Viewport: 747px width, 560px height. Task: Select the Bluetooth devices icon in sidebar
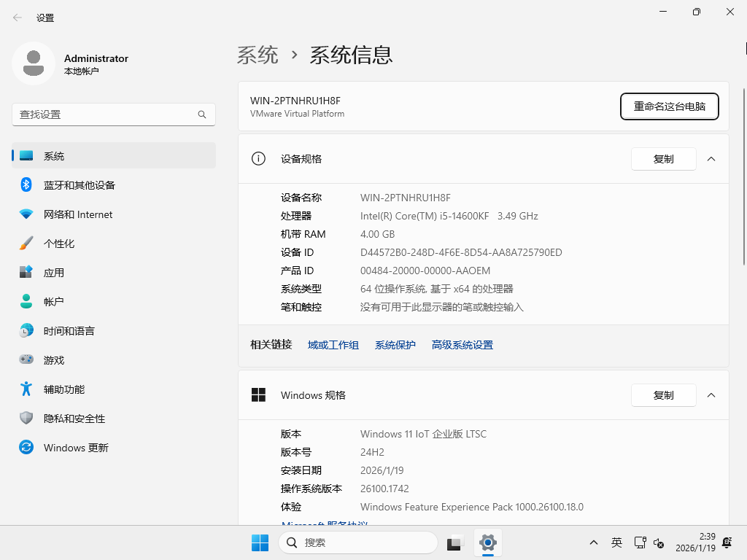pos(26,184)
